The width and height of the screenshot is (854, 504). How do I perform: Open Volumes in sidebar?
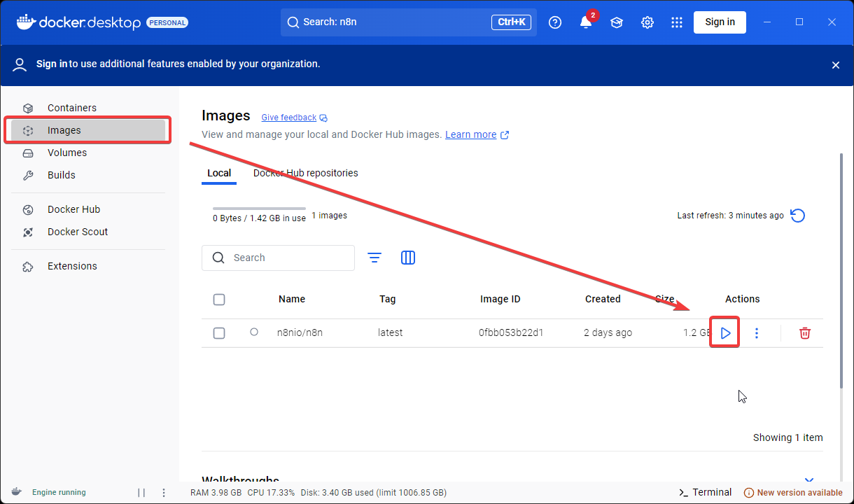[x=88, y=153]
